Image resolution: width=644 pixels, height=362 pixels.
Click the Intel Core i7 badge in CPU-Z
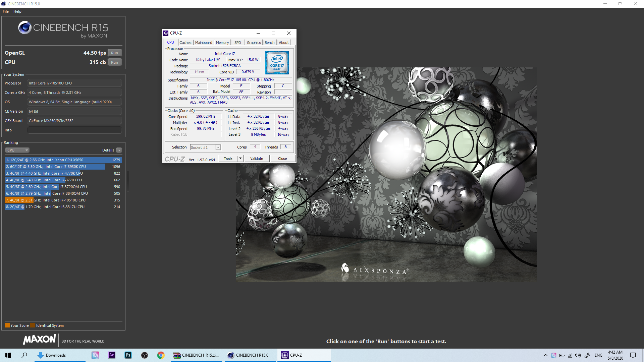[277, 63]
